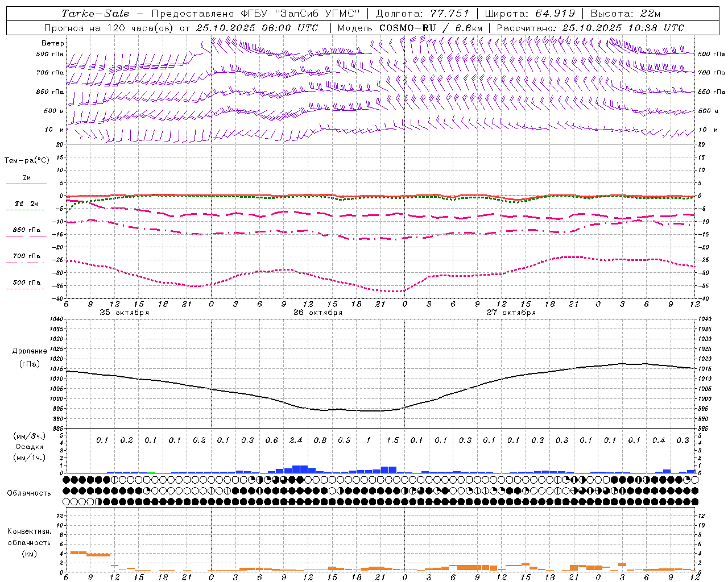Viewport: 728px width, 582px height.
Task: Click the 'Тем-ра(°C)' temperature panel label
Action: tap(27, 161)
